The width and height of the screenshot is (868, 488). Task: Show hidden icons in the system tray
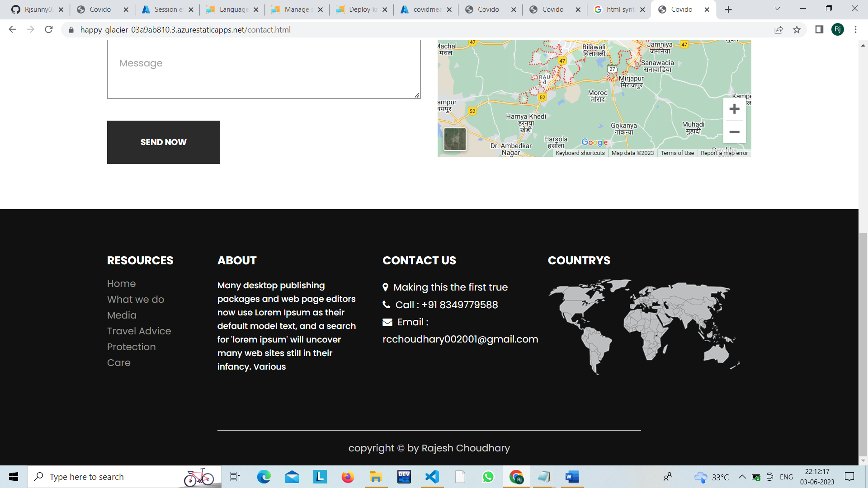[x=742, y=477]
